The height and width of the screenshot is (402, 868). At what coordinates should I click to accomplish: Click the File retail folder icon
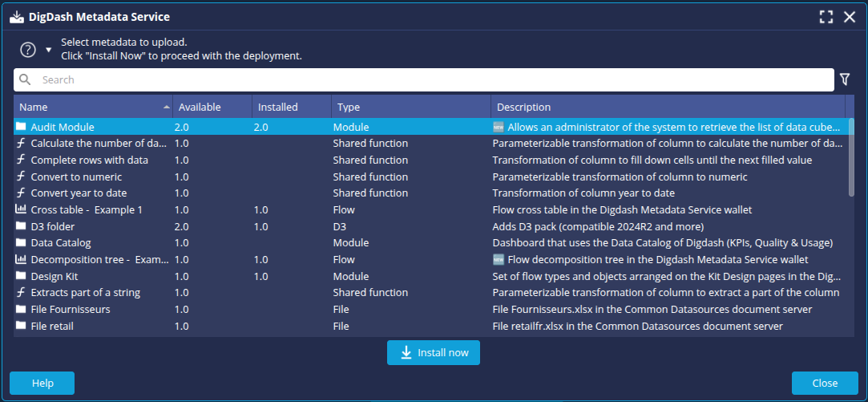[21, 326]
